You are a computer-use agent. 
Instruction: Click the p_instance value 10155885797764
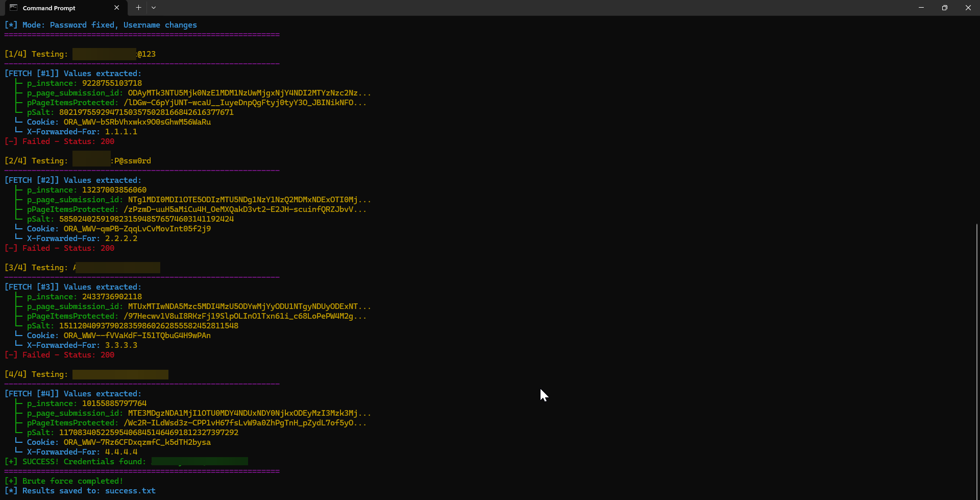tap(114, 403)
